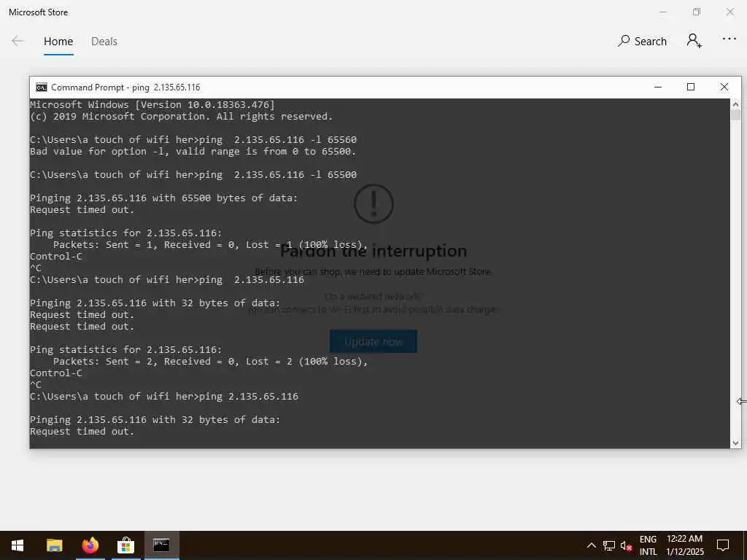Image resolution: width=747 pixels, height=560 pixels.
Task: Click the Command Prompt title bar icon
Action: click(42, 87)
